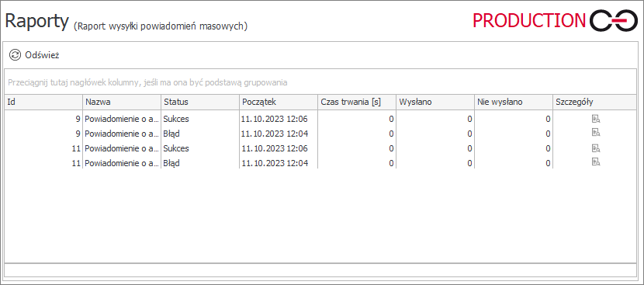The width and height of the screenshot is (644, 285).
Task: Click 11.10.2023 12:04 in Id 9 row
Action: click(x=275, y=134)
